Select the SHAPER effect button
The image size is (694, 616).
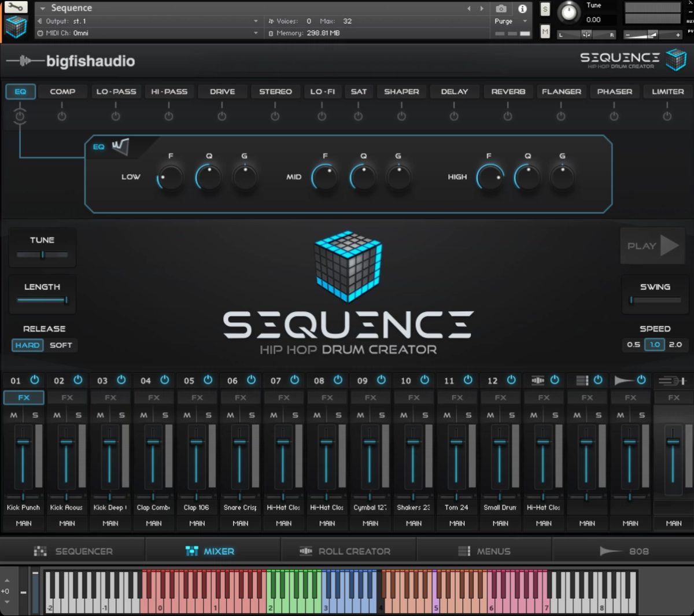point(401,91)
